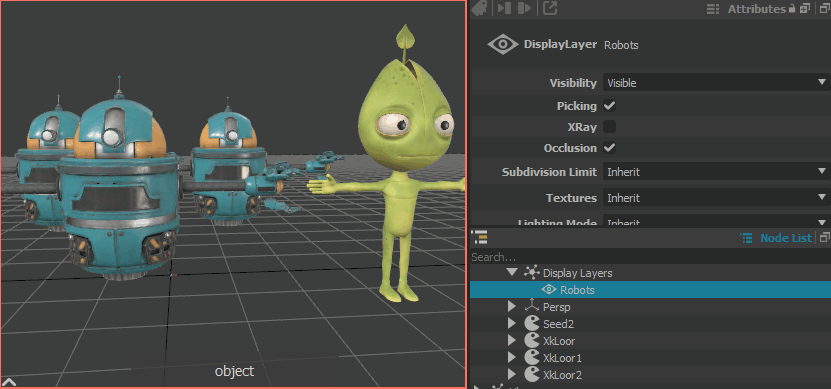
Task: Select the Robots display layer row
Action: [650, 290]
